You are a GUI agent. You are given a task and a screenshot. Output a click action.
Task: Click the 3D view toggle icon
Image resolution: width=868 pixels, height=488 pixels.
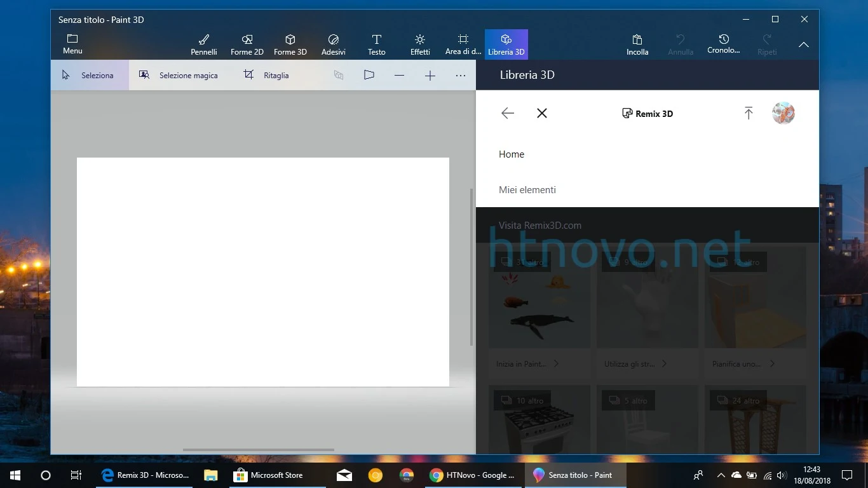pos(339,75)
